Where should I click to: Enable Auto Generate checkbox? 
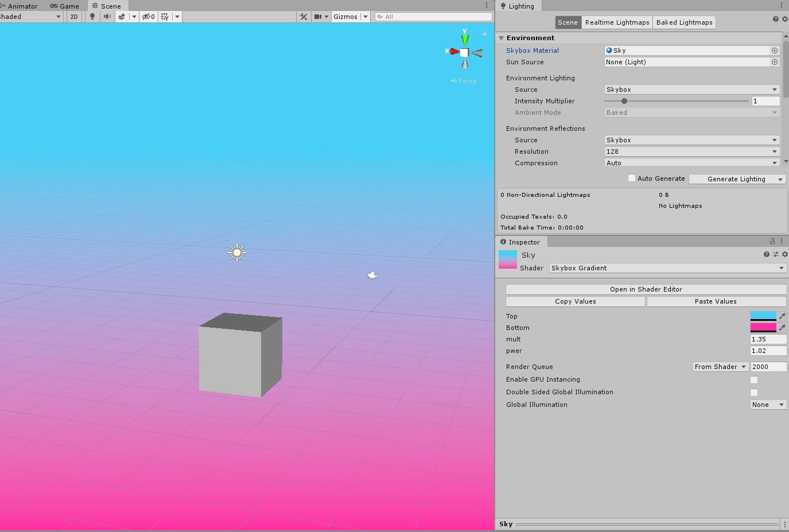point(632,178)
